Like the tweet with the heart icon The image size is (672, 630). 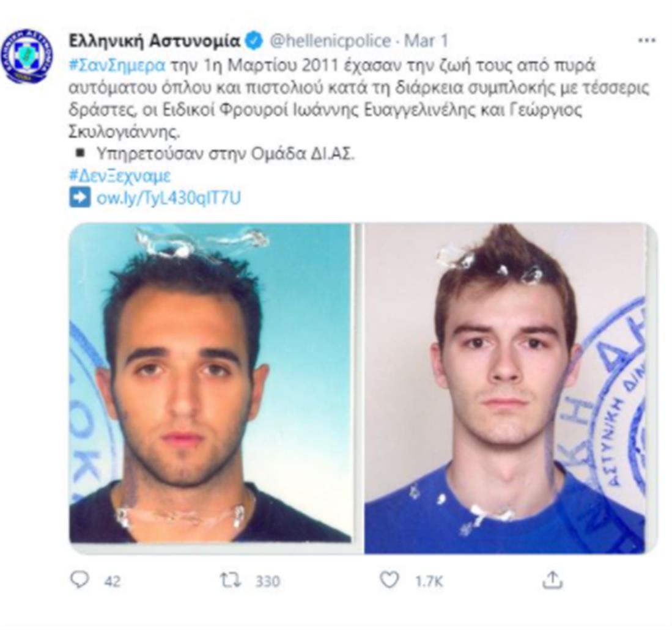(389, 580)
